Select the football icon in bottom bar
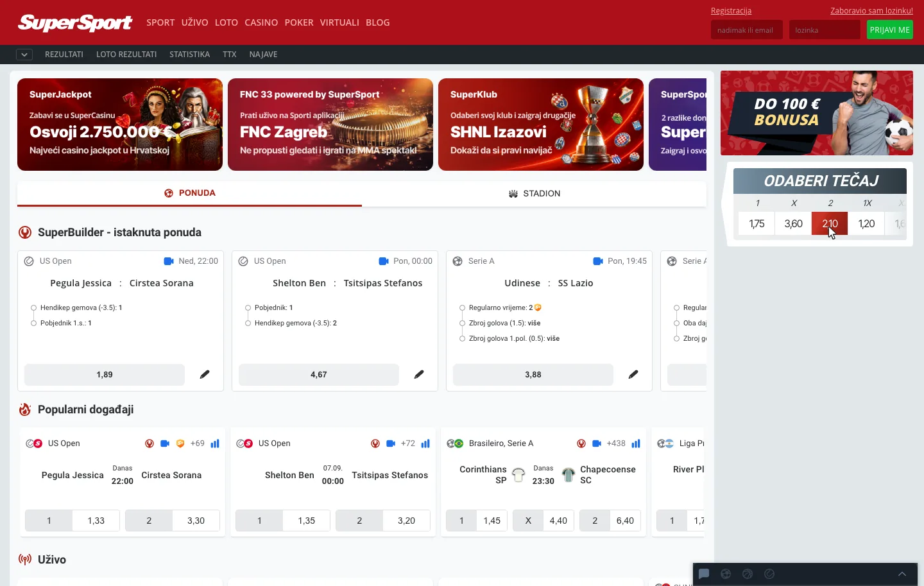Screen dimensions: 924x586 [x=726, y=574]
